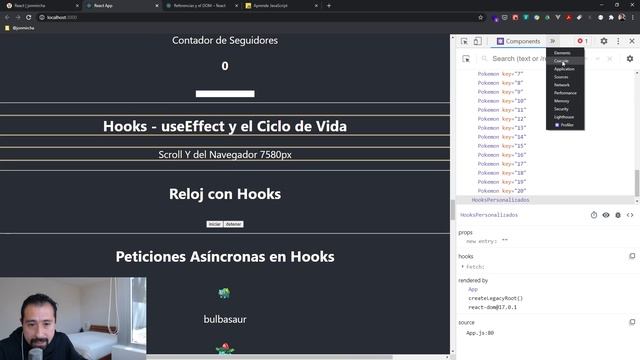Select the Pokemon key="19" tree row

pos(502,182)
